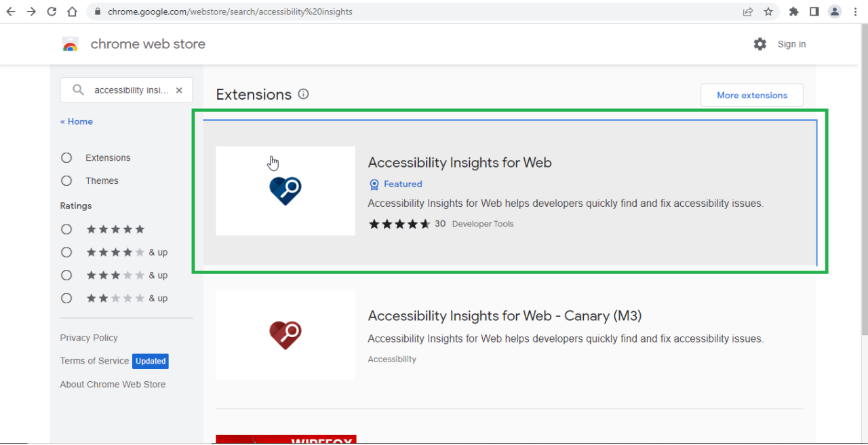Image resolution: width=868 pixels, height=445 pixels.
Task: Click the Featured badge icon
Action: 374,185
